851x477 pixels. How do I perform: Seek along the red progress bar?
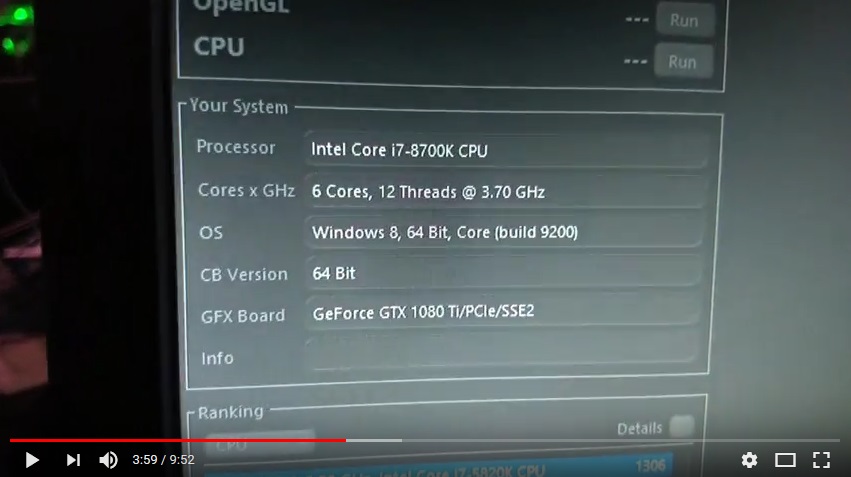(x=178, y=440)
